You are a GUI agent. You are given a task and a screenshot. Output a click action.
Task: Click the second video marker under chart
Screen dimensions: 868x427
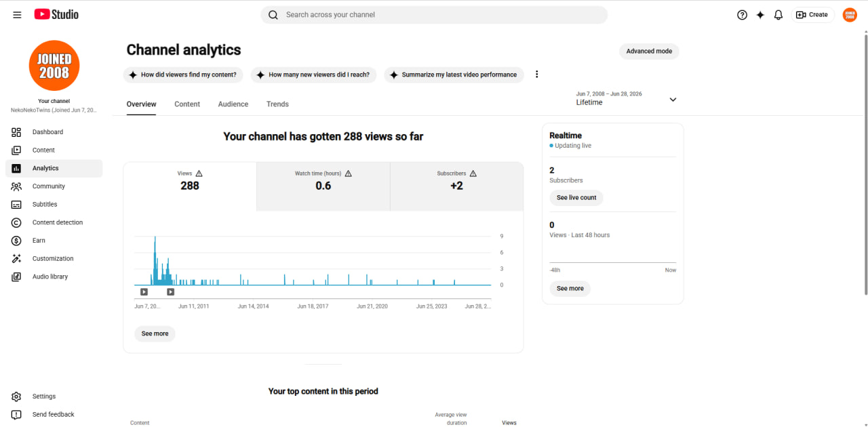tap(170, 292)
